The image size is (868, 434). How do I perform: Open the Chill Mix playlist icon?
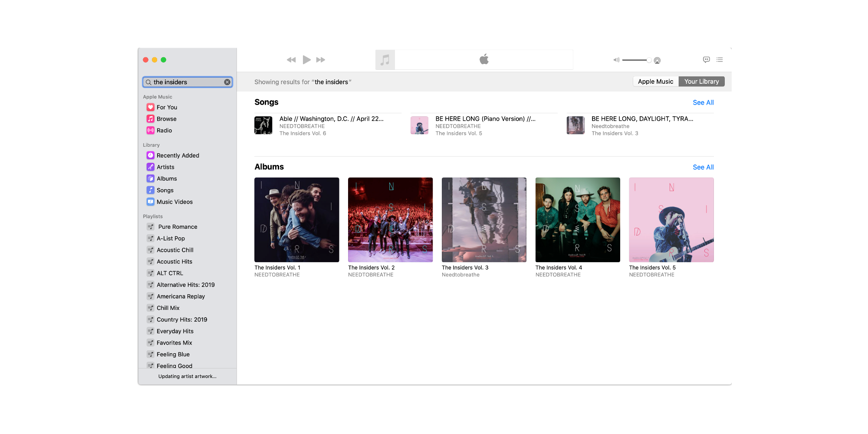151,308
